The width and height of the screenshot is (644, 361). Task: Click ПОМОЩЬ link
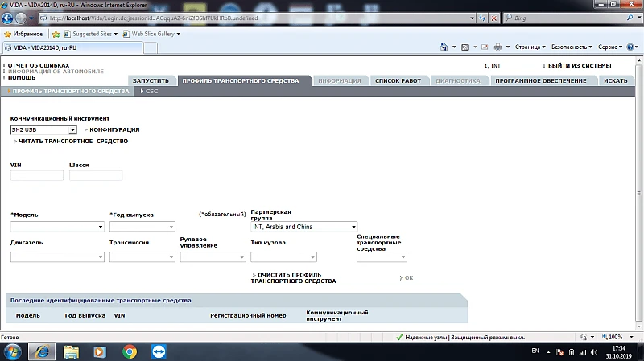coord(22,77)
